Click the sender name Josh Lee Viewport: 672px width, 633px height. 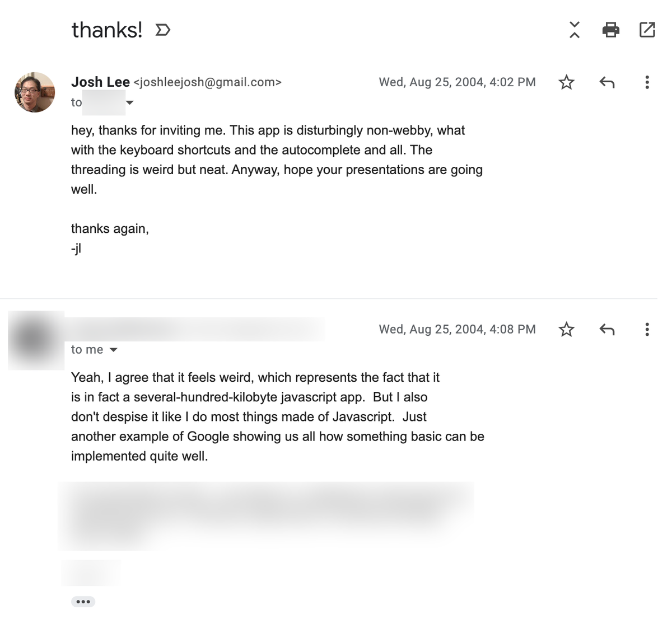(x=100, y=82)
